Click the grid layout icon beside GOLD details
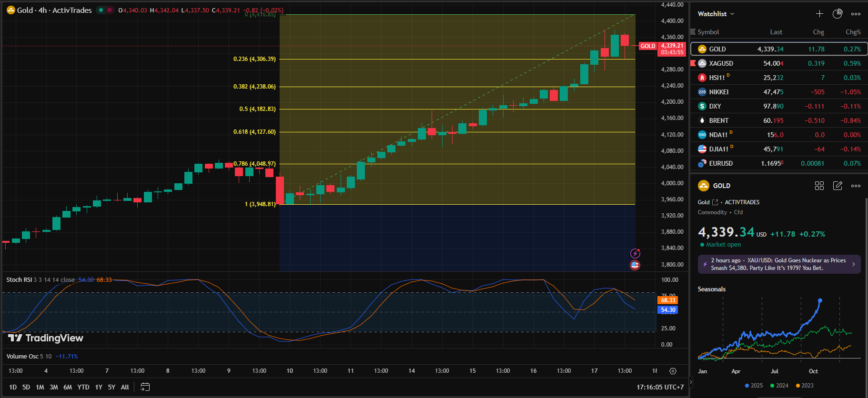Image resolution: width=868 pixels, height=398 pixels. pos(819,186)
